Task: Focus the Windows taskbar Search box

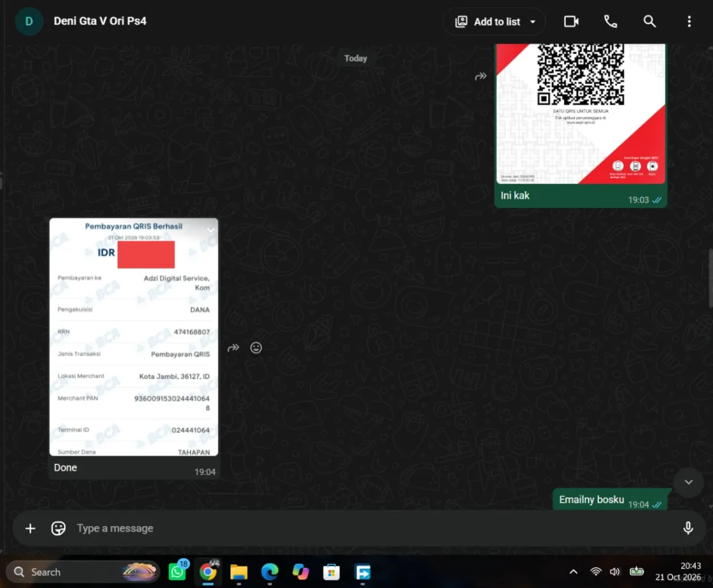Action: coord(83,572)
